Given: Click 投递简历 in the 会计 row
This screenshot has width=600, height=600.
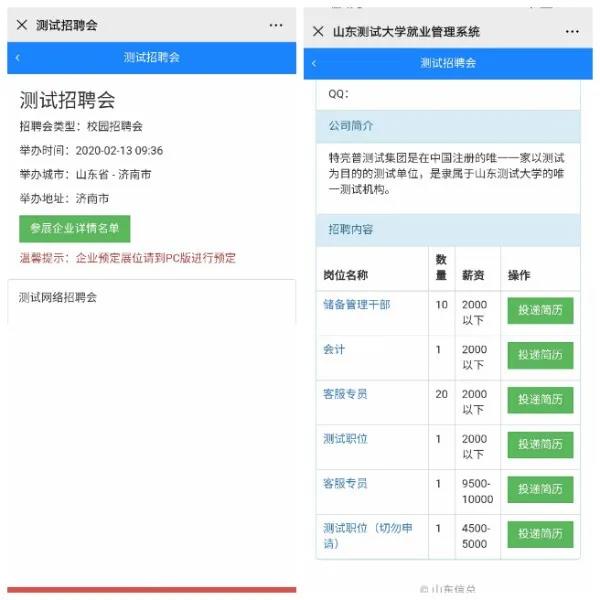Looking at the screenshot, I should pos(540,355).
